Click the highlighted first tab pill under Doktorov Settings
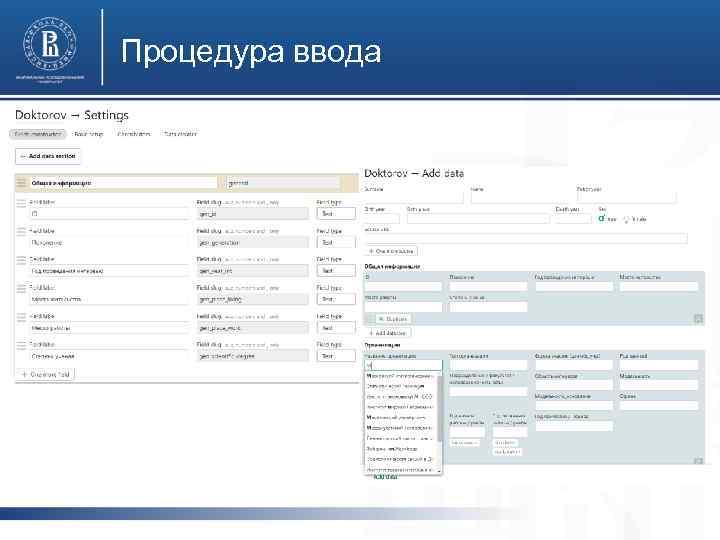Screen dimensions: 720x540 click(x=38, y=134)
